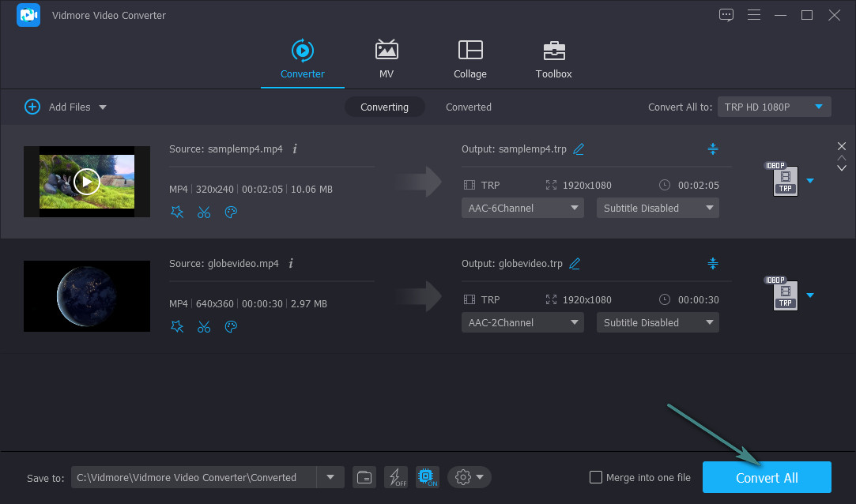Play the samplemp4 video thumbnail
Viewport: 856px width, 504px height.
[87, 182]
